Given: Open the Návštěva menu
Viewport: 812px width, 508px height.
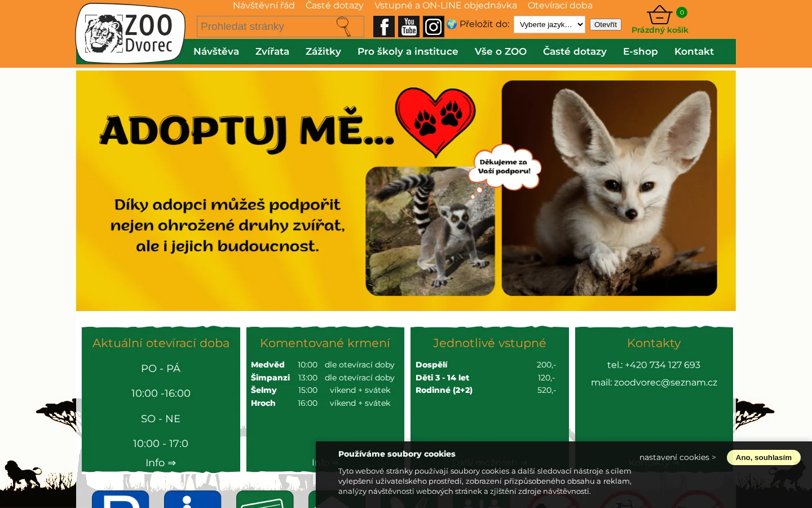Looking at the screenshot, I should coord(216,51).
